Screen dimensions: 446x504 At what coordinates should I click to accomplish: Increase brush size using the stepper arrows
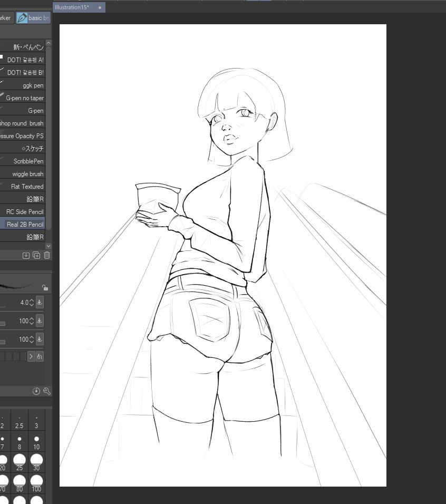[x=32, y=300]
